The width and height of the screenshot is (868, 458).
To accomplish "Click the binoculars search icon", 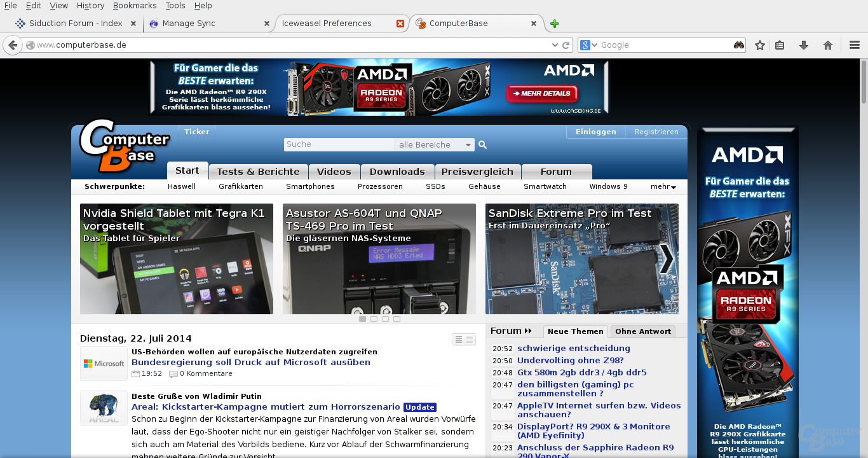I will (738, 45).
